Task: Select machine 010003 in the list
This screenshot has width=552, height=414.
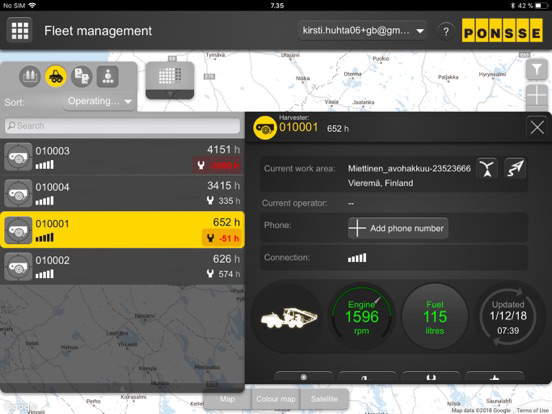Action: click(122, 157)
